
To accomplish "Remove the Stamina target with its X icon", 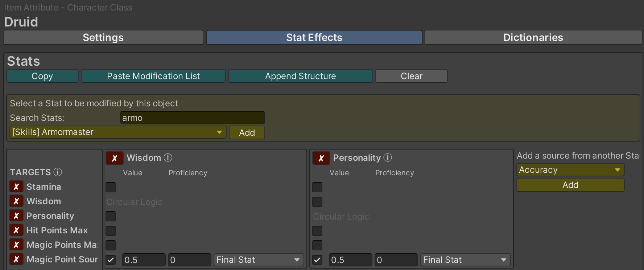I will tap(16, 187).
